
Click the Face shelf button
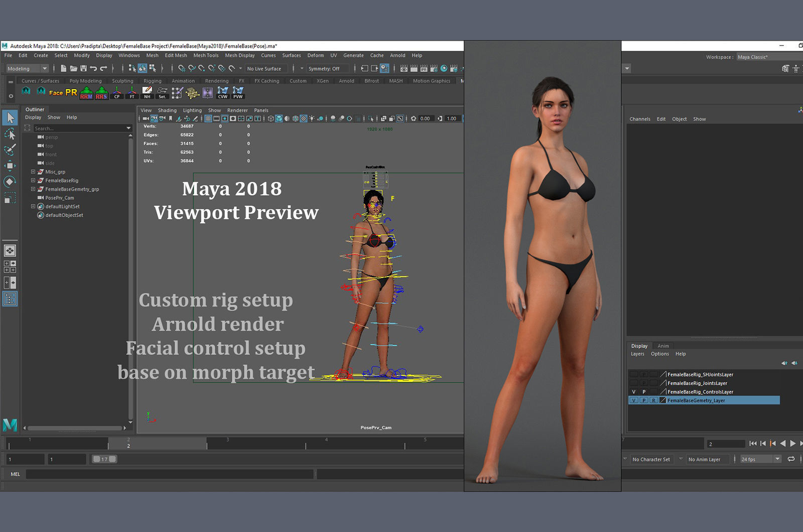(56, 92)
